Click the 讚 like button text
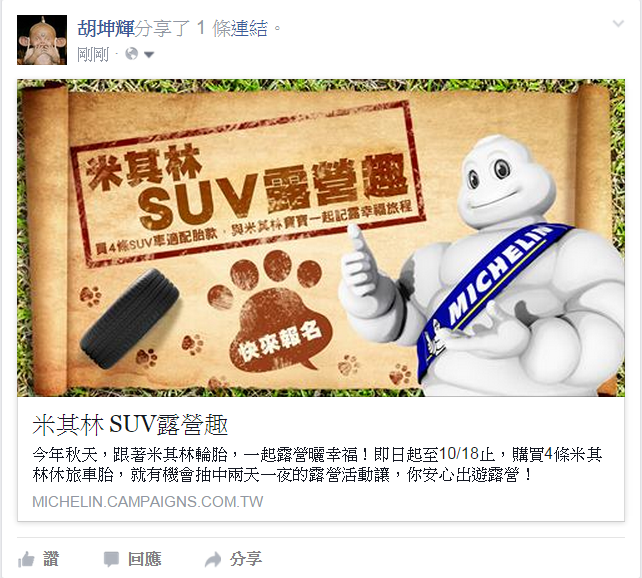642x578 pixels. (51, 559)
